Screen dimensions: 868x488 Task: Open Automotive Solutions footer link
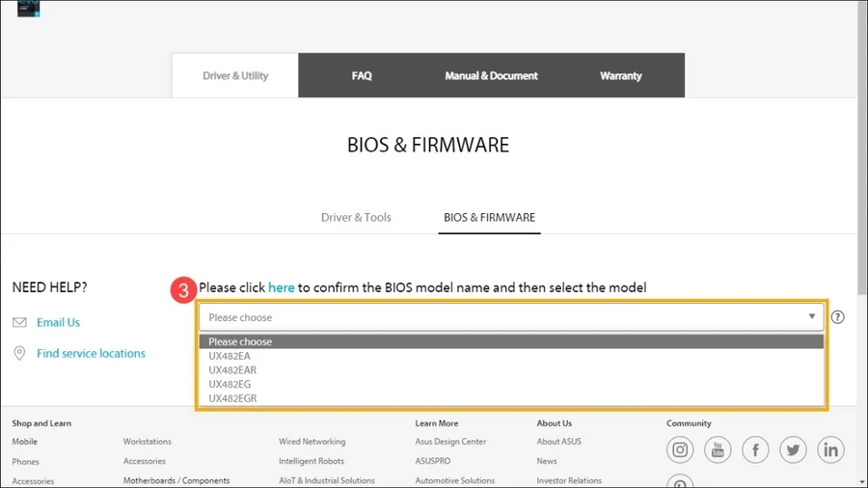coord(455,480)
